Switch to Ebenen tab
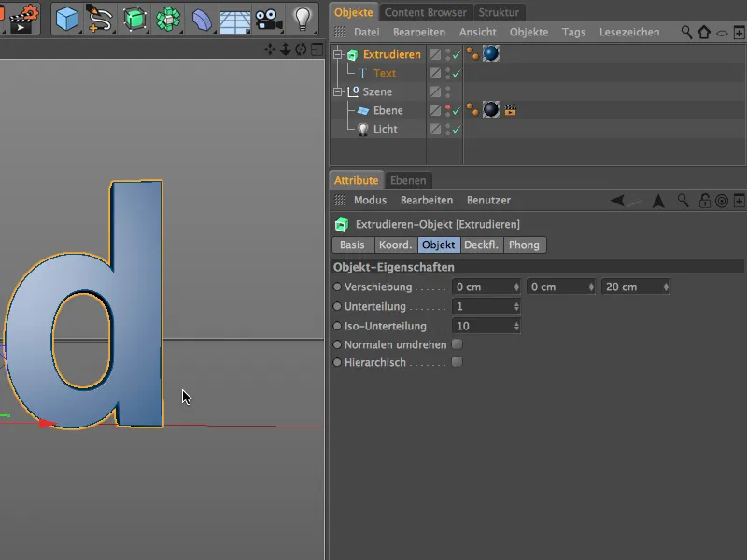Image resolution: width=747 pixels, height=560 pixels. [x=408, y=180]
